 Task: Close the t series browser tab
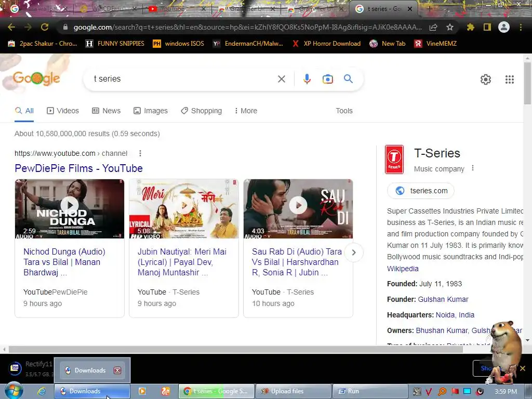(410, 9)
